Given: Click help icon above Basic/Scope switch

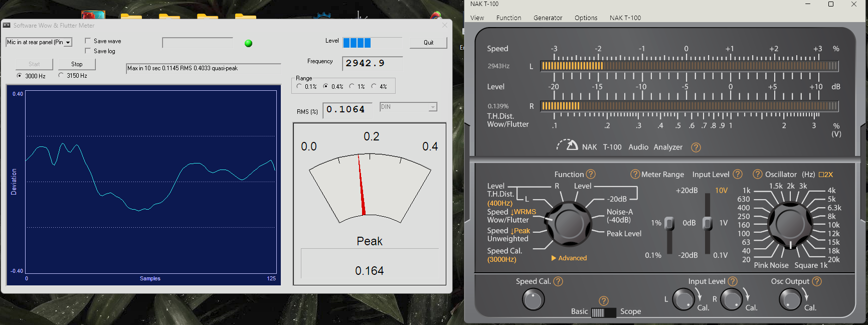Looking at the screenshot, I should (x=604, y=300).
